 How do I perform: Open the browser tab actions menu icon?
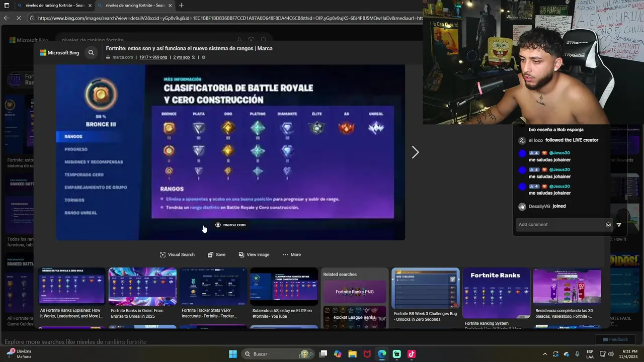pyautogui.click(x=7, y=6)
